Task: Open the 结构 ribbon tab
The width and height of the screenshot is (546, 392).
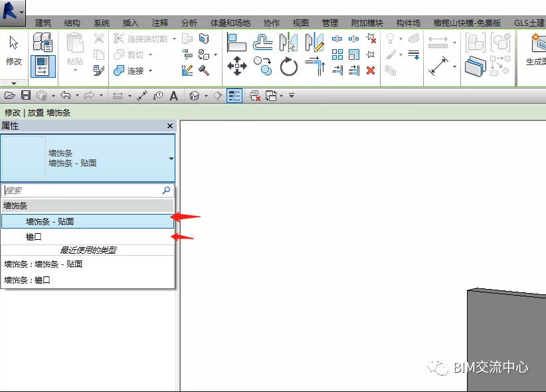Action: pos(72,23)
